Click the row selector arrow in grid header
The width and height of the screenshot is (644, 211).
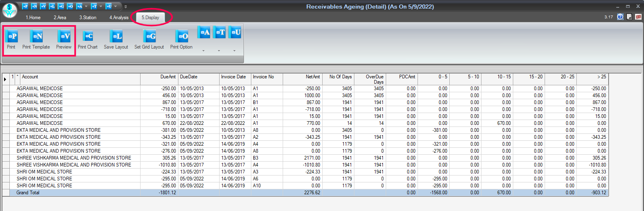point(5,79)
